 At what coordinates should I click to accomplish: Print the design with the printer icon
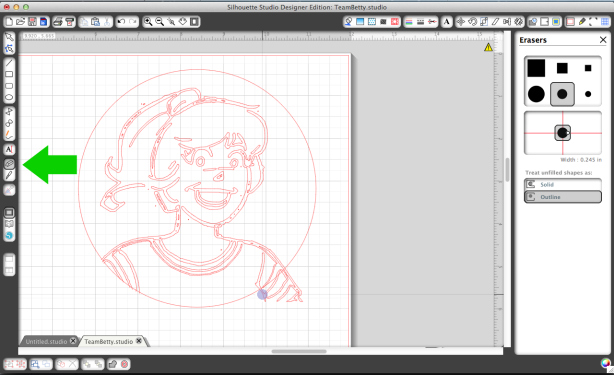click(x=58, y=22)
